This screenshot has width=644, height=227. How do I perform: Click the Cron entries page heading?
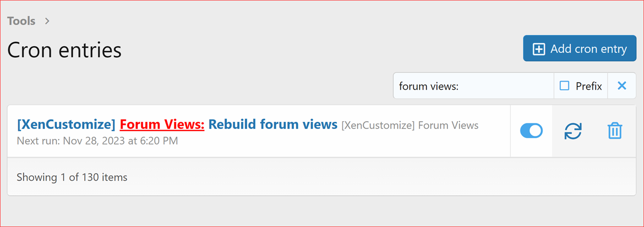pyautogui.click(x=64, y=50)
